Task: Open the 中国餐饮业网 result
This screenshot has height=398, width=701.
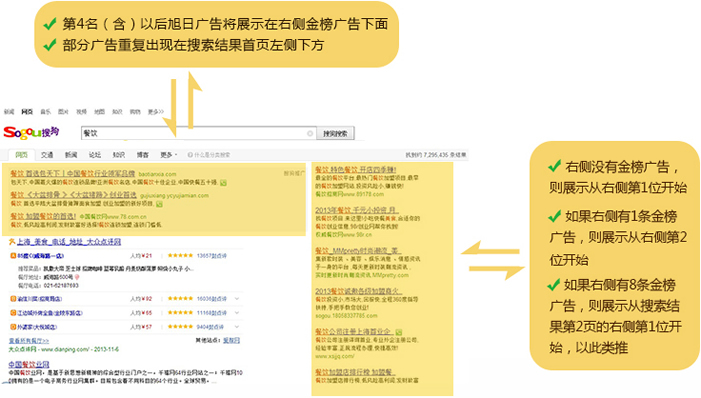Action: (x=29, y=364)
